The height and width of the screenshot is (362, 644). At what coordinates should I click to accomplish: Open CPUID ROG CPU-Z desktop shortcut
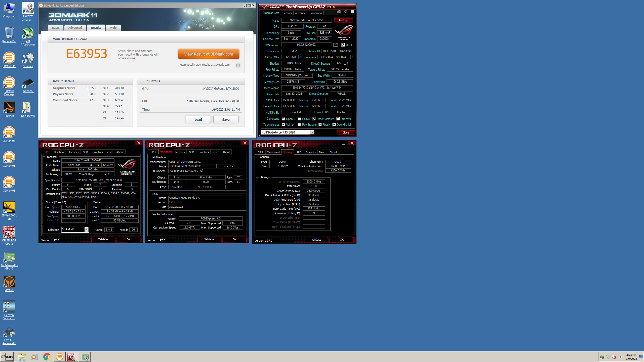[x=9, y=236]
